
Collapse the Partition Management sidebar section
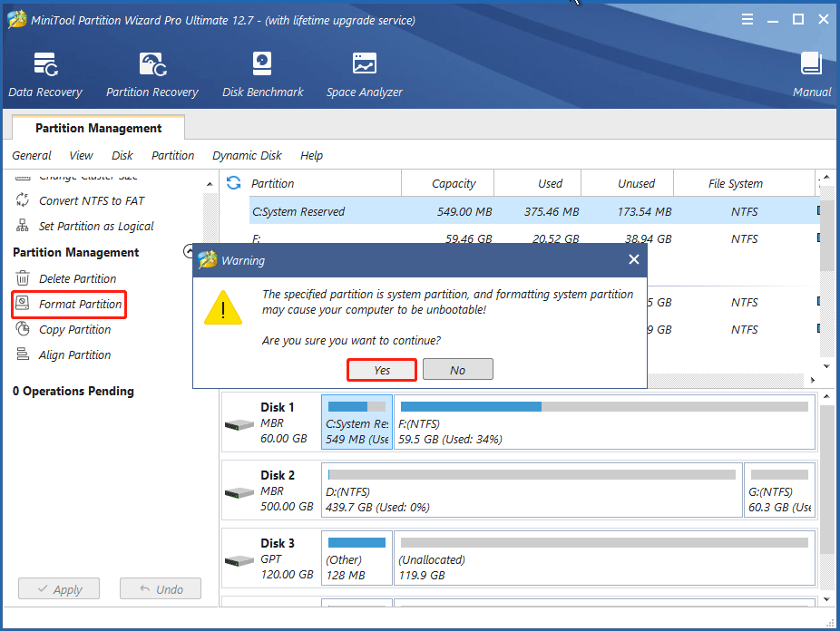(189, 251)
